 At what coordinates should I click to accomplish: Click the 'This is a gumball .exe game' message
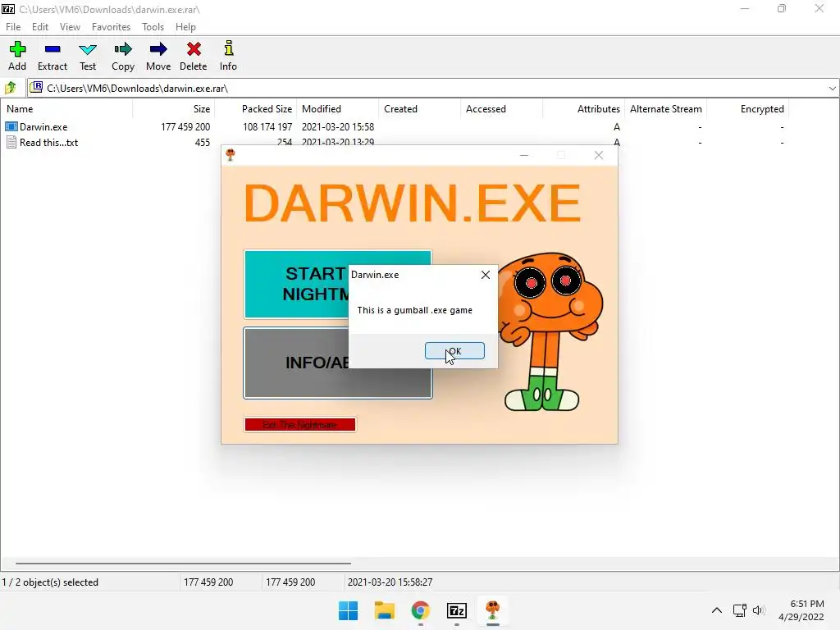pyautogui.click(x=414, y=310)
